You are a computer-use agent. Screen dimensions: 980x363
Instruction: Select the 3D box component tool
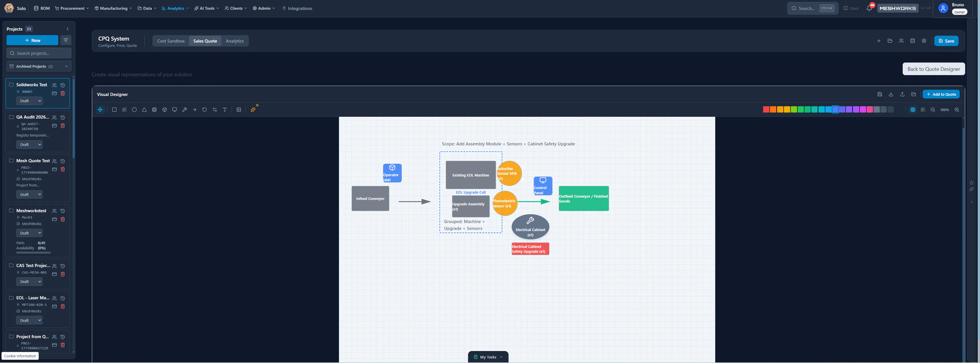coord(164,110)
